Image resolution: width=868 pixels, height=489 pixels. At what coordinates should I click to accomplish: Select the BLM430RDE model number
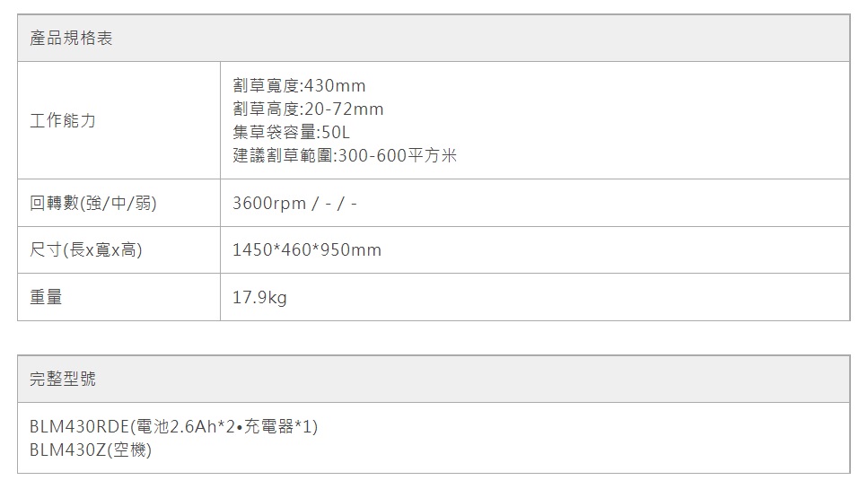point(80,426)
